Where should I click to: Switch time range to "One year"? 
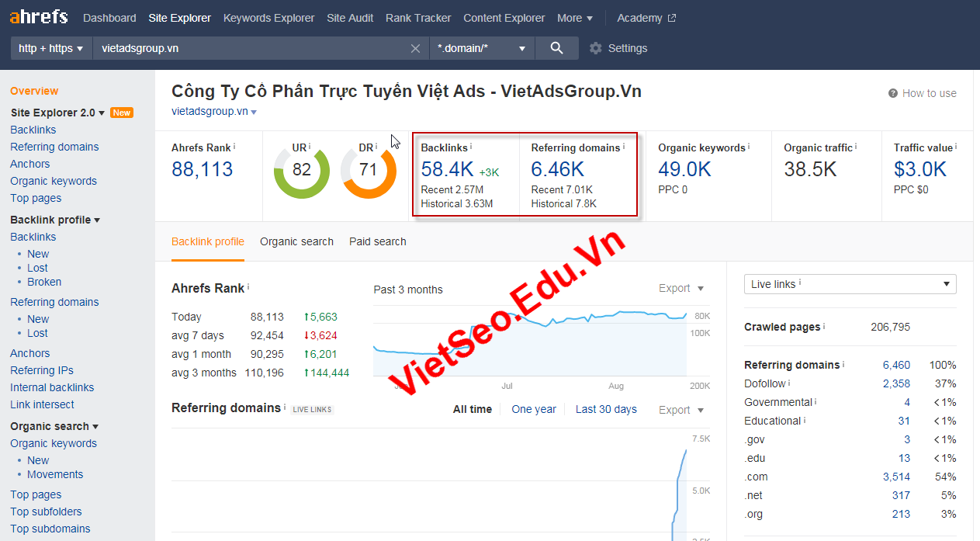(x=534, y=409)
